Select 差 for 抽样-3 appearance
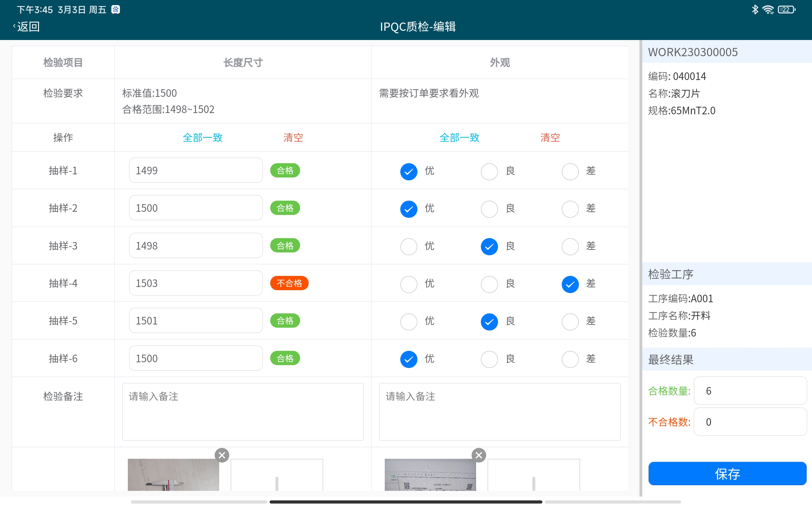 570,247
